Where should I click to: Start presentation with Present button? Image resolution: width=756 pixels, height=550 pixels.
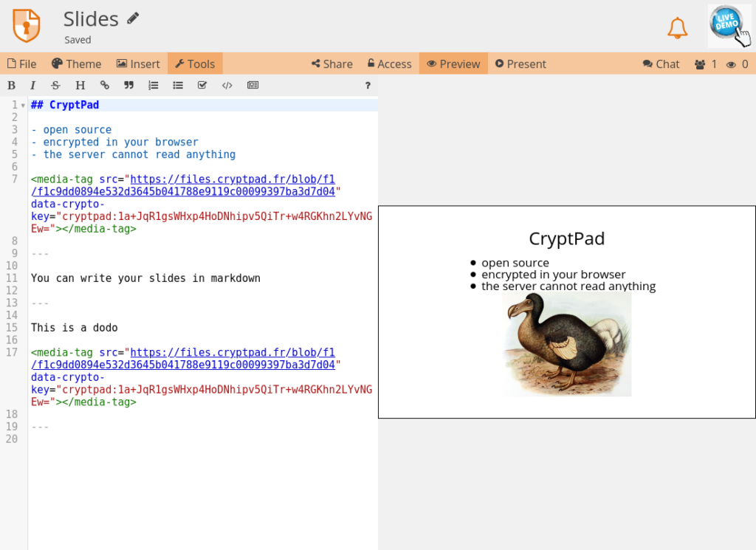(x=520, y=63)
